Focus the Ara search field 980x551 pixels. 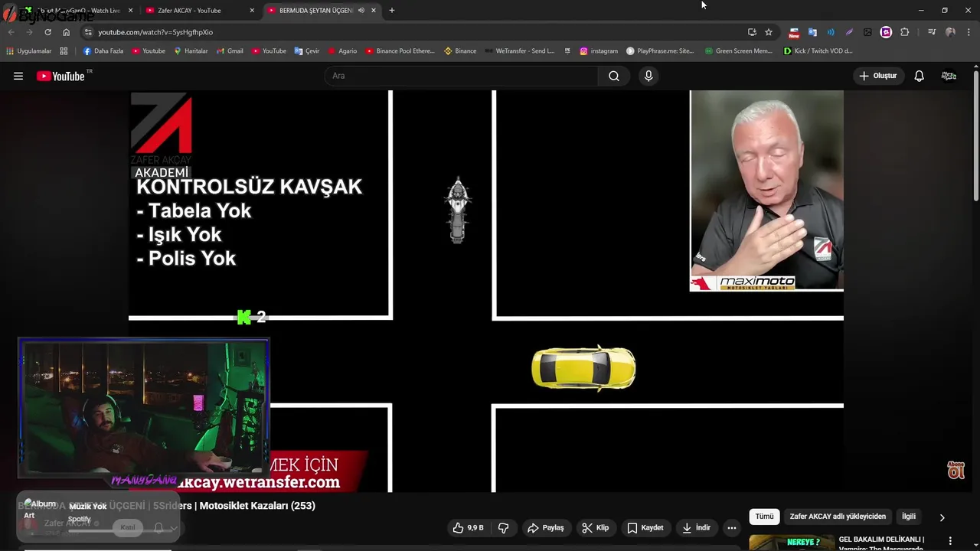[x=461, y=76]
